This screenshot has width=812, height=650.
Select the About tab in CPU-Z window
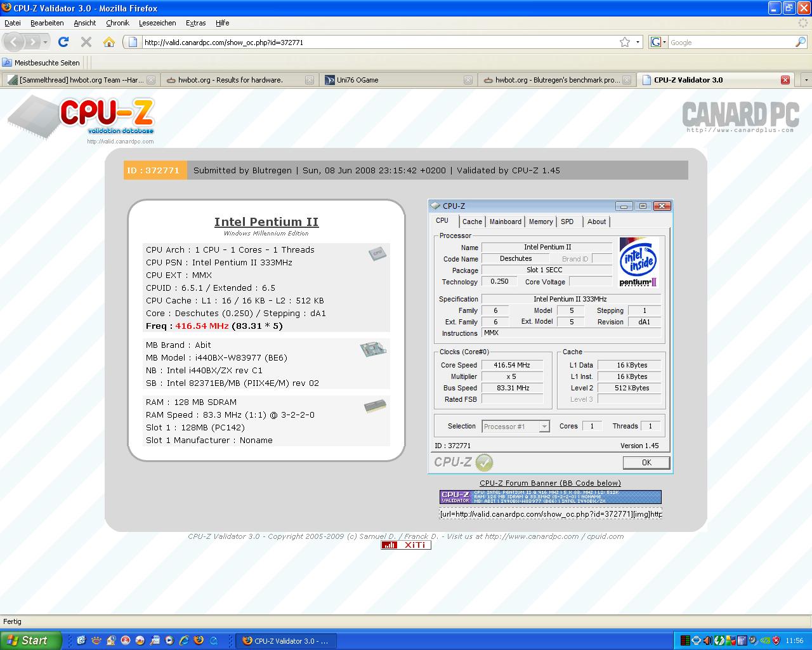click(597, 222)
